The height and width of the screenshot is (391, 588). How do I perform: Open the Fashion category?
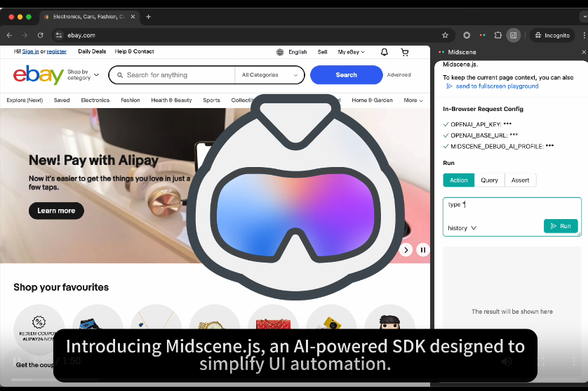click(x=130, y=100)
